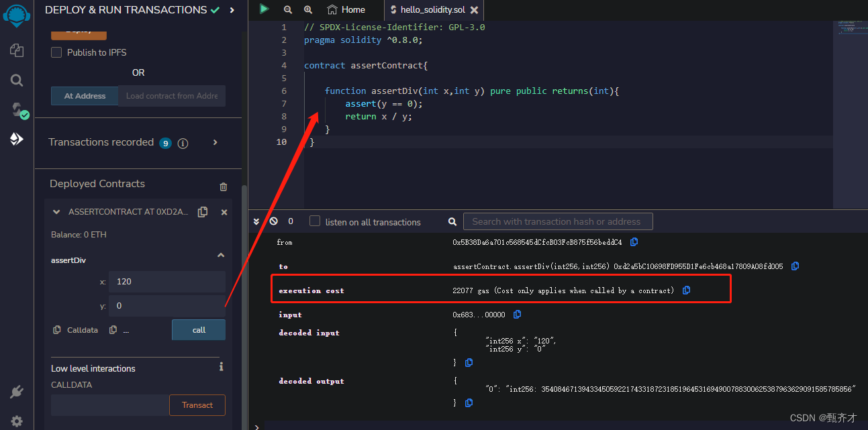Viewport: 868px width, 430px height.
Task: Open the Plugin manager plug icon
Action: tap(17, 392)
